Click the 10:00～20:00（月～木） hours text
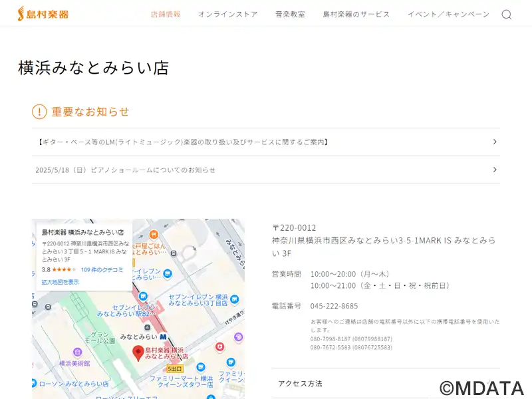Viewport: 532px width, 399px height. pos(350,274)
